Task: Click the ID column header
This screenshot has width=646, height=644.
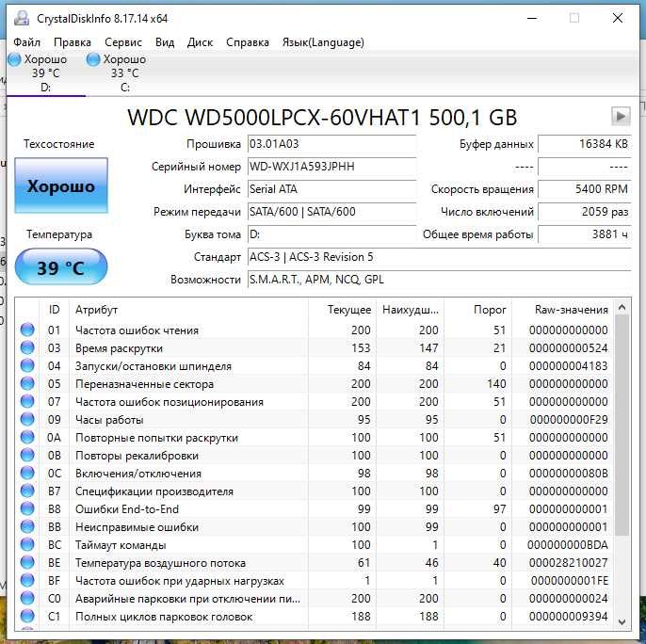Action: pyautogui.click(x=54, y=310)
